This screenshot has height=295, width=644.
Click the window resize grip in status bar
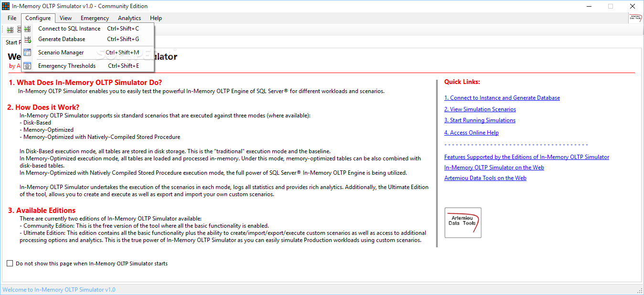(x=640, y=291)
